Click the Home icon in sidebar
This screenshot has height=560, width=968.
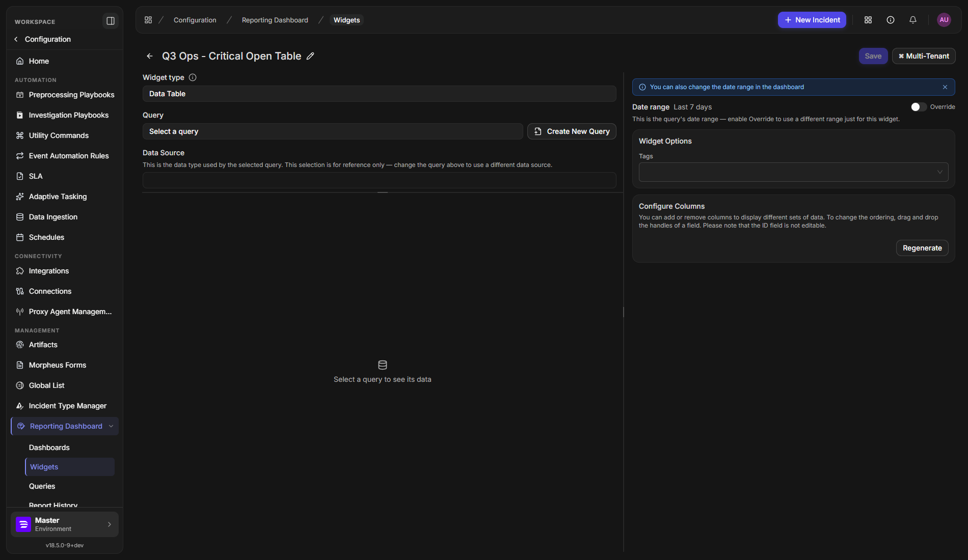(20, 61)
